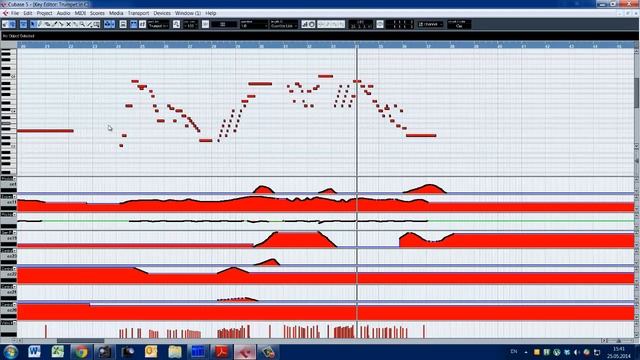Select the Line tool
The image size is (640, 360).
point(89,24)
